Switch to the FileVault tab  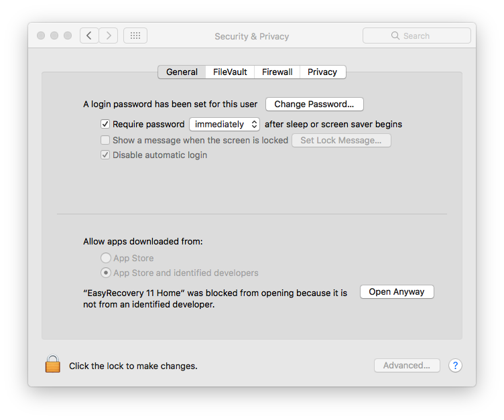click(230, 72)
